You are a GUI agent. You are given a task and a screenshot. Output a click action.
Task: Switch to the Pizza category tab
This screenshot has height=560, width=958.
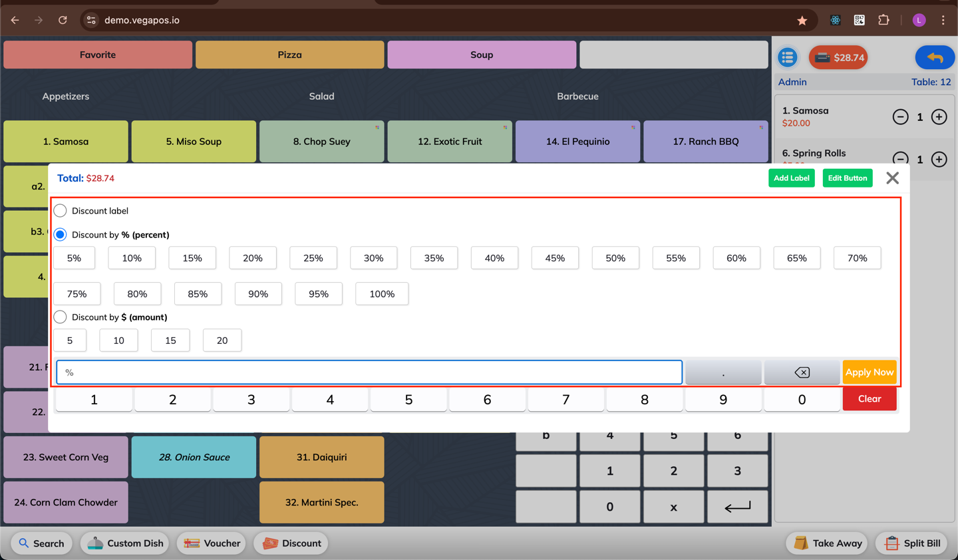pos(289,55)
